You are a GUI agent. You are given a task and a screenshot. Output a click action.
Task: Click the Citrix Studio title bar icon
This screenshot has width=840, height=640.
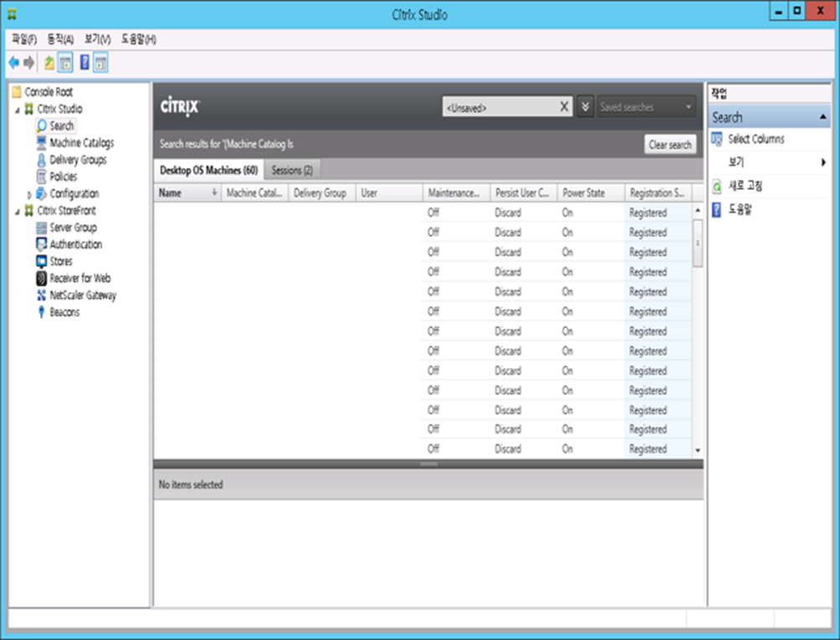[x=12, y=14]
